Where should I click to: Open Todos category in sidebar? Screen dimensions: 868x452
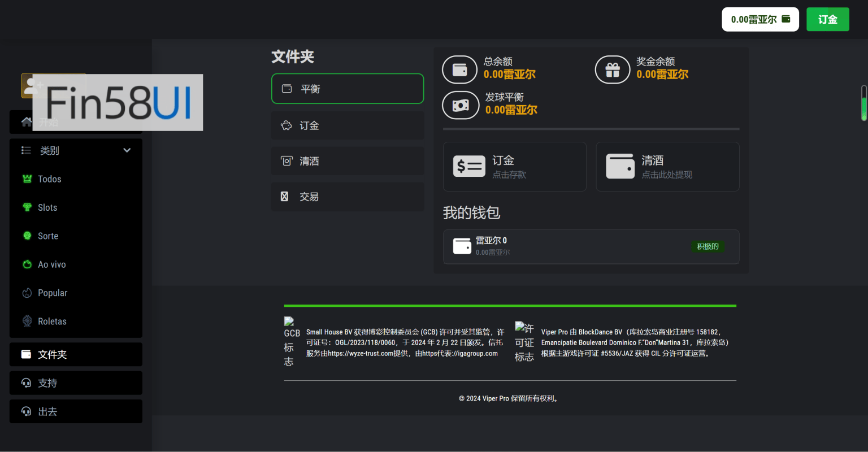click(49, 179)
